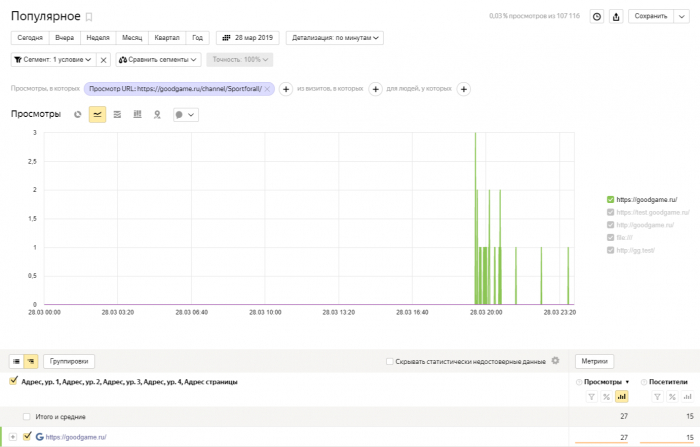Click the 28.03 20:00 axis label
The image size is (700, 447).
[486, 313]
